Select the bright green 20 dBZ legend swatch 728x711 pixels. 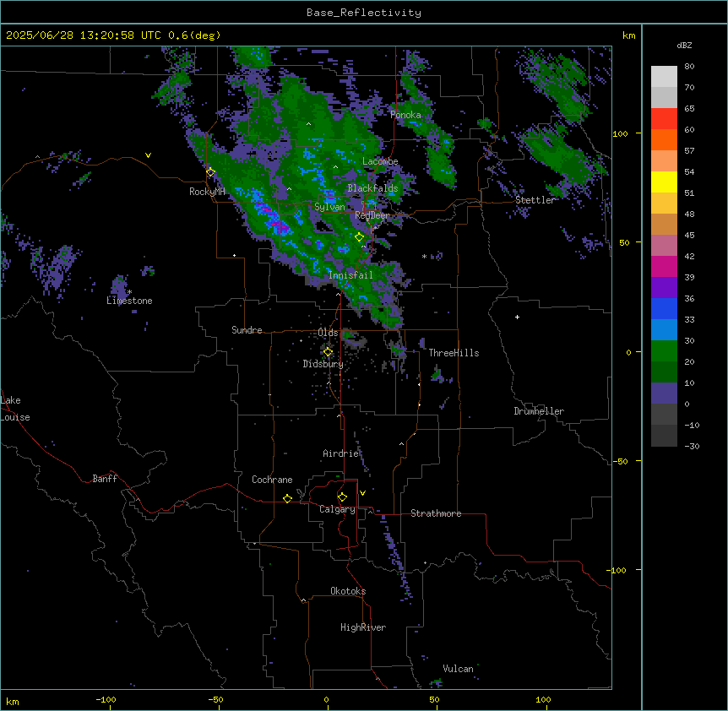(664, 351)
